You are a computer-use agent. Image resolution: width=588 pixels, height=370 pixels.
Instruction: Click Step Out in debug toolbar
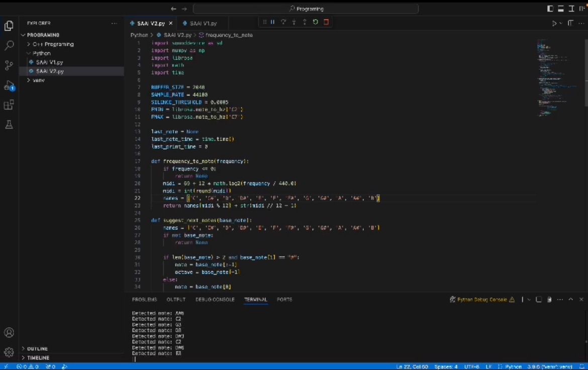pos(305,22)
